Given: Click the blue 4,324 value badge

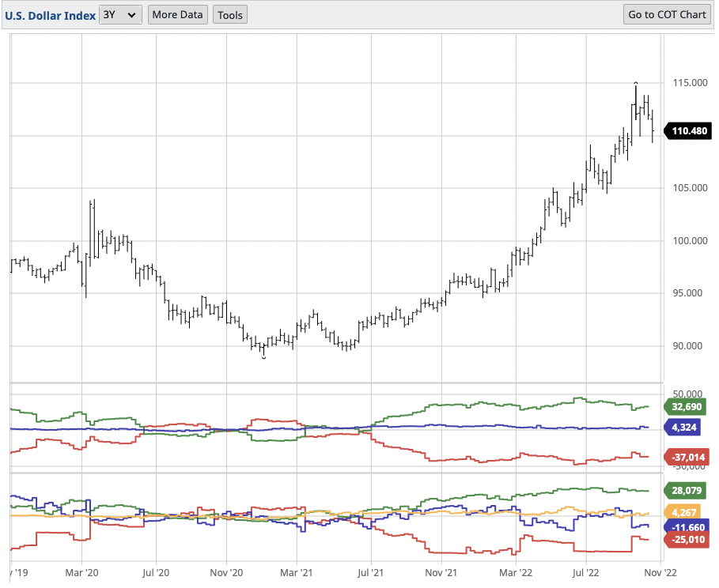Looking at the screenshot, I should click(x=683, y=427).
